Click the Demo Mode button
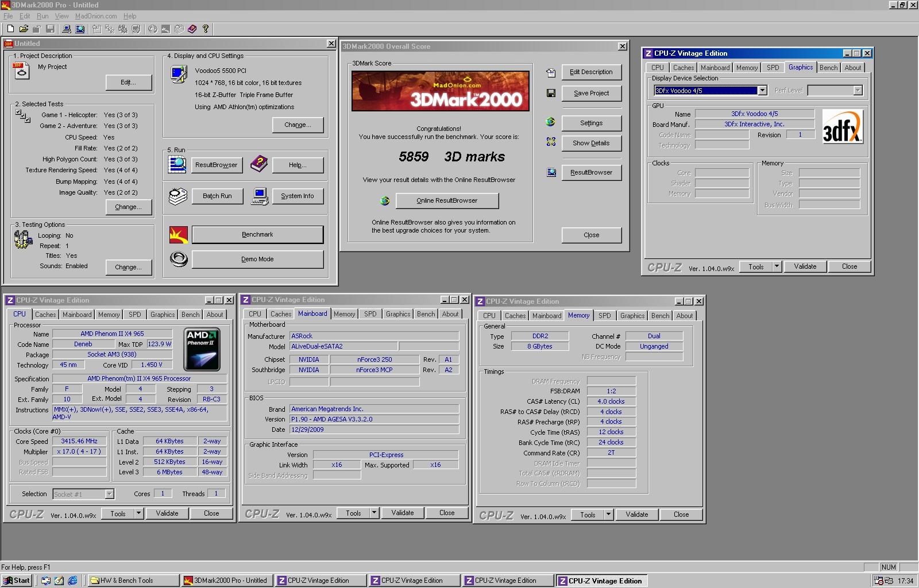 (257, 259)
